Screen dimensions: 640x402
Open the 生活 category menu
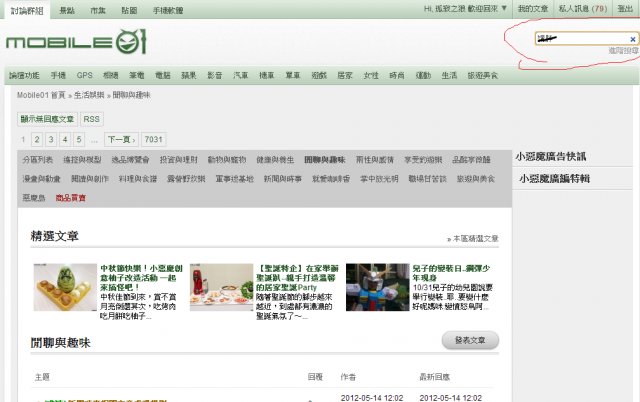449,76
